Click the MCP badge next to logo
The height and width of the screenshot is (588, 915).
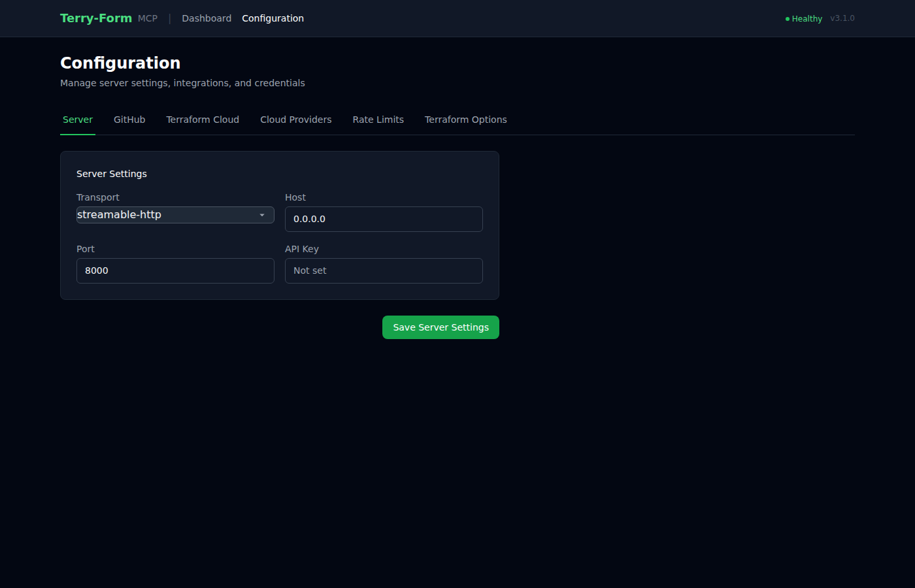click(148, 18)
